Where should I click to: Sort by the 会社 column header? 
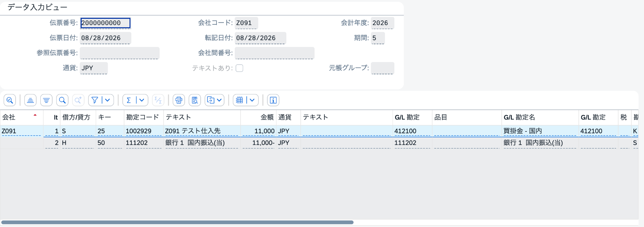pyautogui.click(x=21, y=117)
